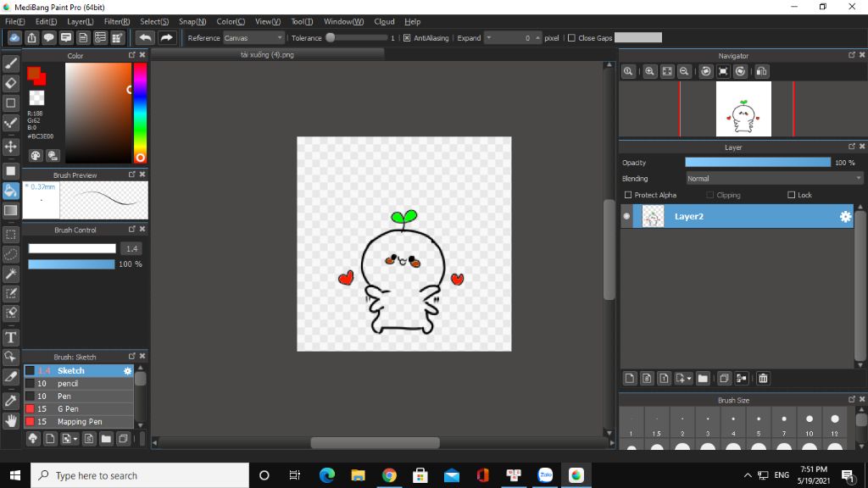Toggle the AntiAliasing checkbox
This screenshot has width=868, height=488.
coord(407,37)
